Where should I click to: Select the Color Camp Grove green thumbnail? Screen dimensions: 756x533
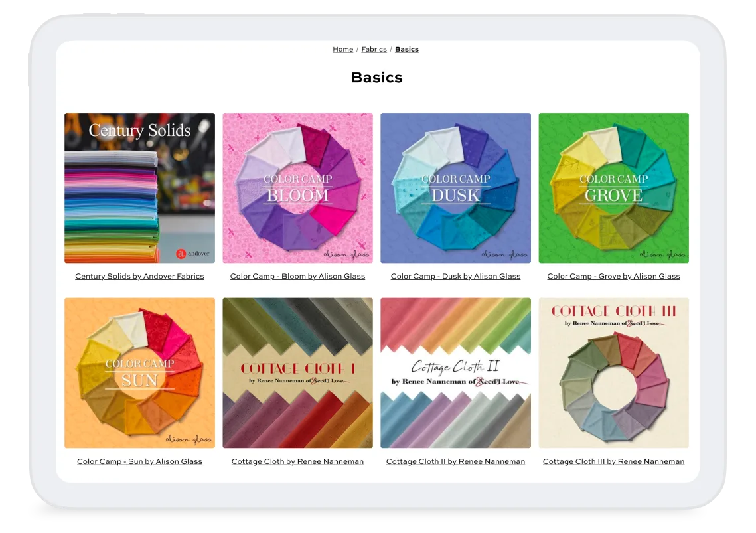tap(613, 188)
